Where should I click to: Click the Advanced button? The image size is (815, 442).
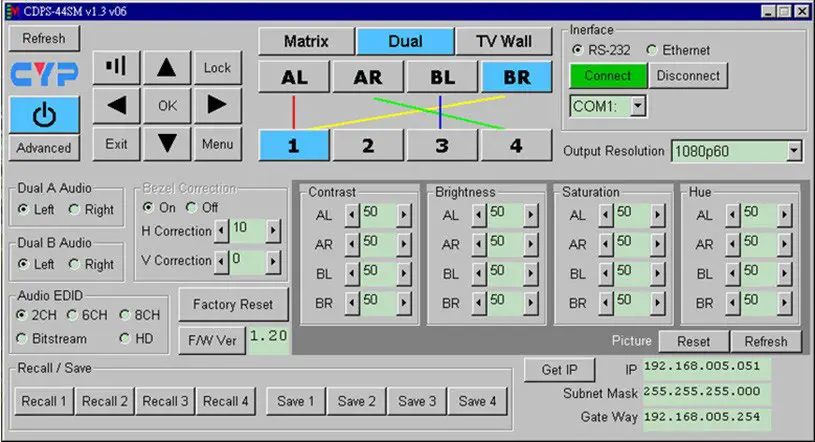point(44,148)
